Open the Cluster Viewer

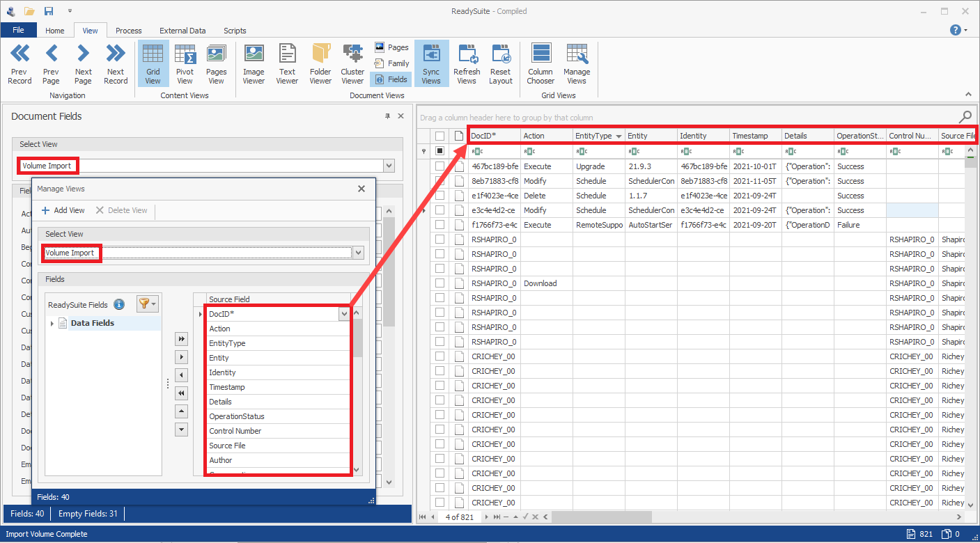click(352, 64)
